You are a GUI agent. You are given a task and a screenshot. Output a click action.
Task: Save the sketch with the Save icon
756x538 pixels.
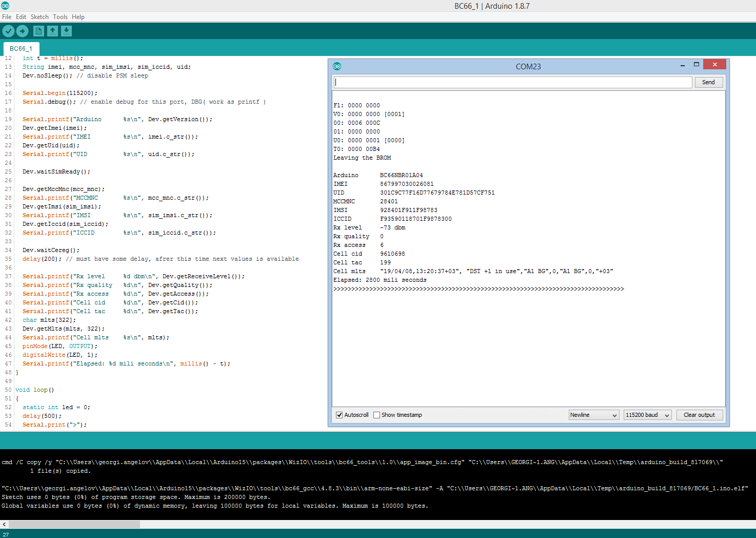pos(66,31)
